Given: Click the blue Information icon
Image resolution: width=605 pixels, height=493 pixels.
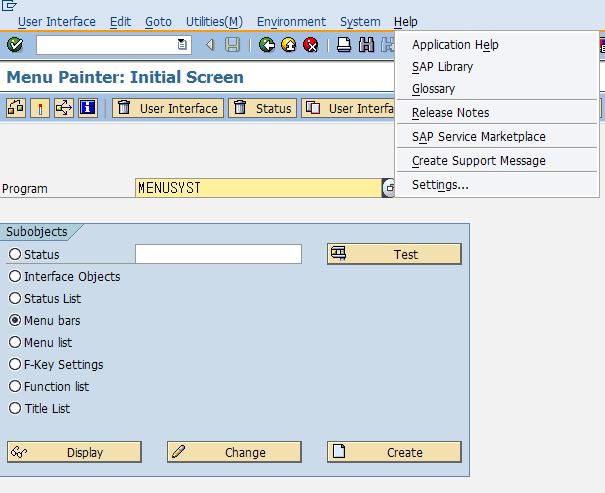Looking at the screenshot, I should pos(88,108).
